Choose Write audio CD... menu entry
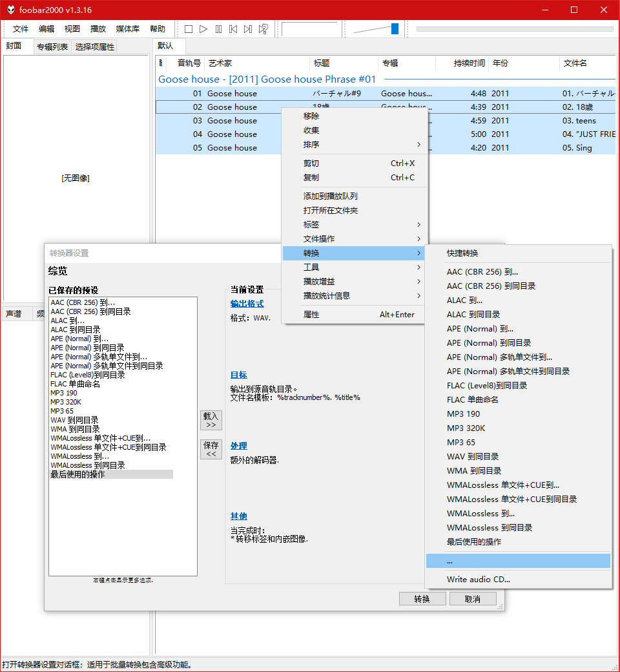620x672 pixels. (x=478, y=580)
